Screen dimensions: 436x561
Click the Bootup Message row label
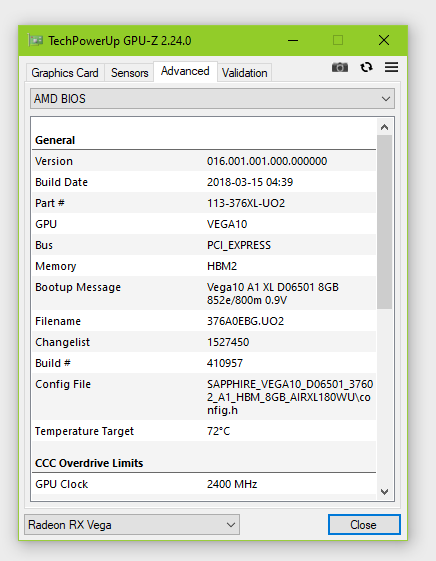coord(78,287)
